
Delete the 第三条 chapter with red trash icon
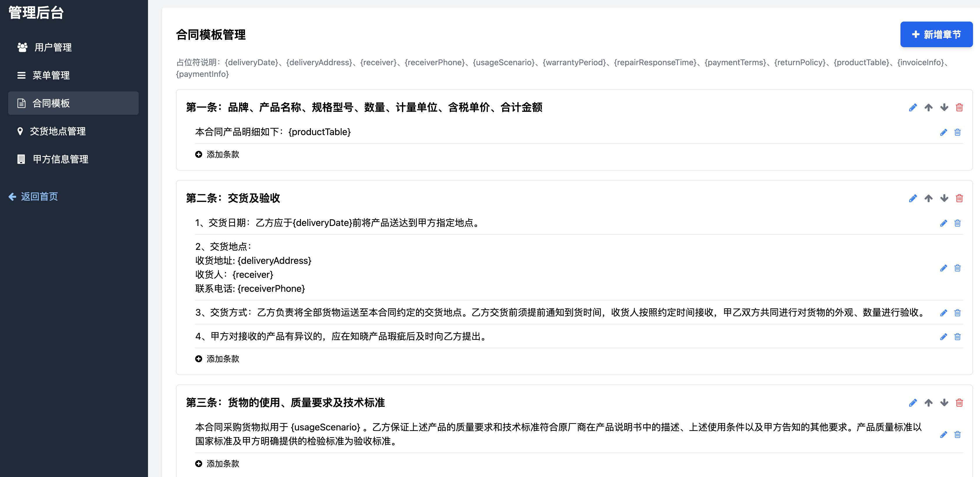point(959,403)
